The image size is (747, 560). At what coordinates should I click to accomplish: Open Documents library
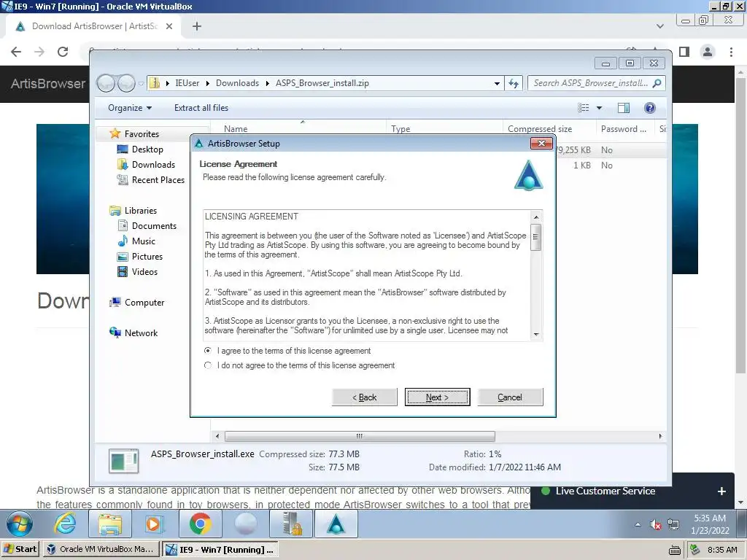tap(154, 226)
